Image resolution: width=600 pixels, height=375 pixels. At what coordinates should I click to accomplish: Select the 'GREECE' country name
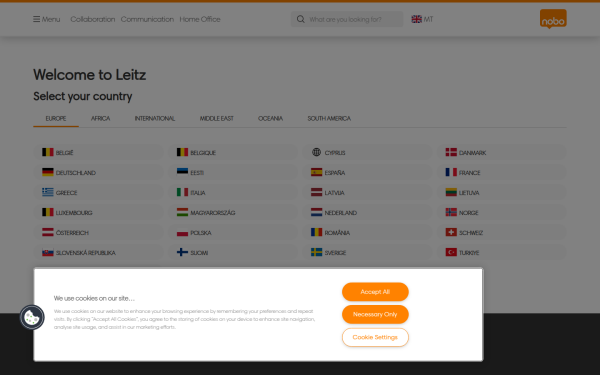67,193
